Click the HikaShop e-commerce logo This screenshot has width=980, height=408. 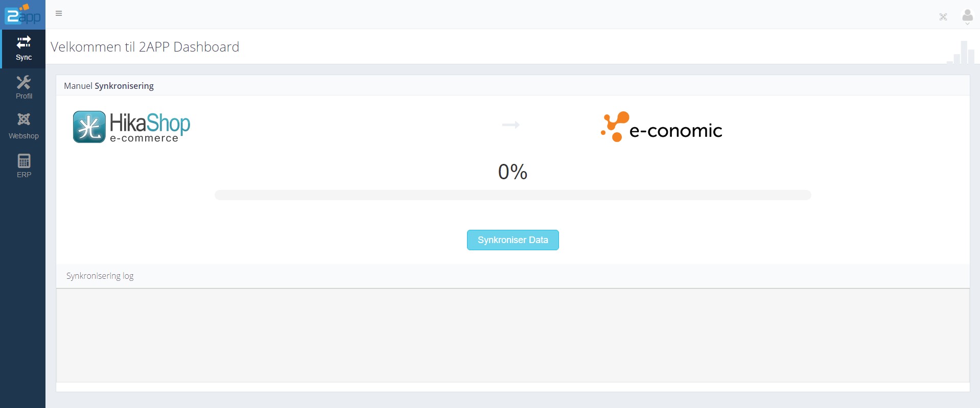click(x=131, y=127)
